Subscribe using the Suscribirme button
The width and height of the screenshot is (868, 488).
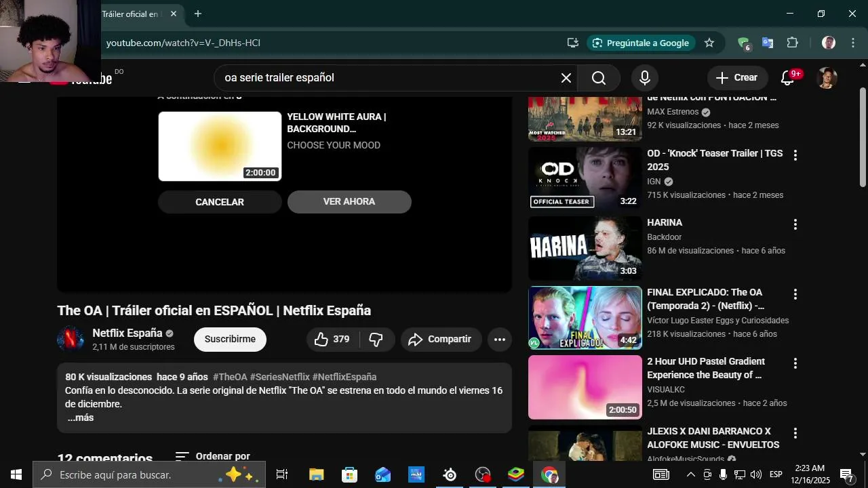pos(230,340)
